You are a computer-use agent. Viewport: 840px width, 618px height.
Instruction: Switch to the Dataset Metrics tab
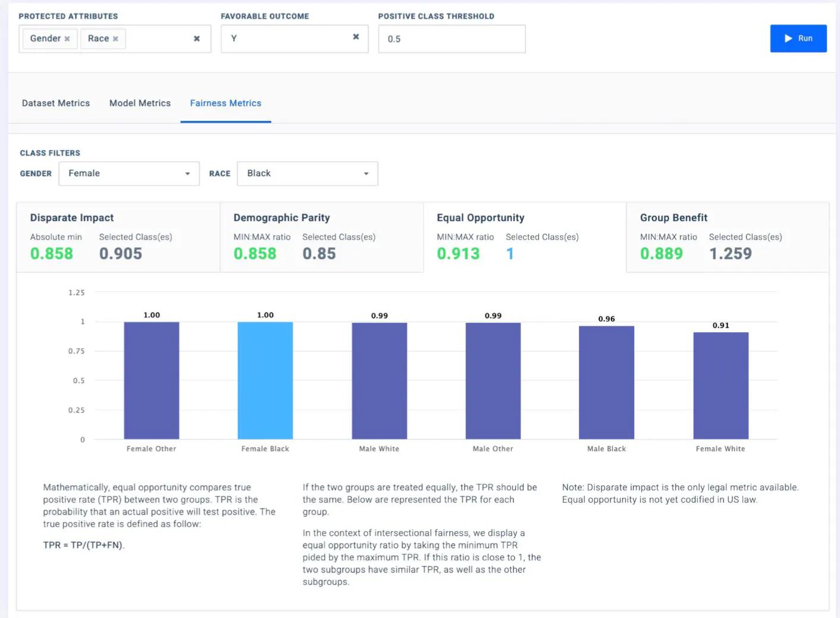point(56,103)
